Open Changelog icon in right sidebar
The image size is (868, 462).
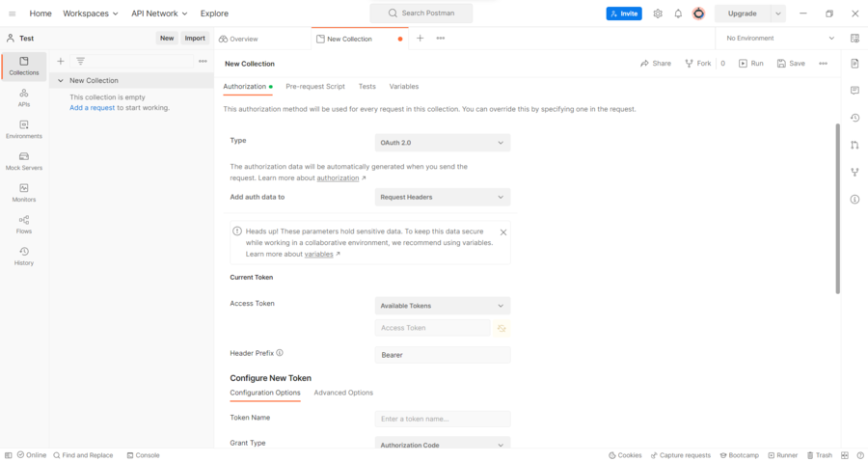pos(854,118)
